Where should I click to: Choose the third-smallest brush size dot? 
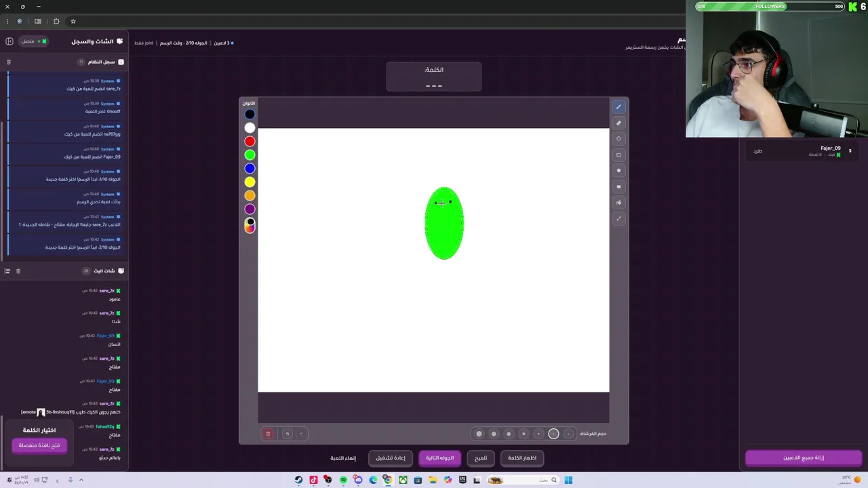point(538,434)
